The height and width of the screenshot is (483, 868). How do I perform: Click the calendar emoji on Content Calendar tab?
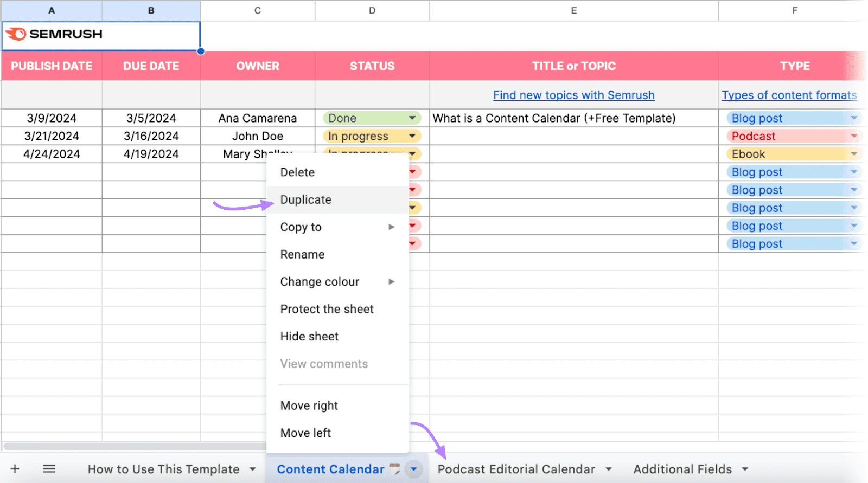(395, 469)
